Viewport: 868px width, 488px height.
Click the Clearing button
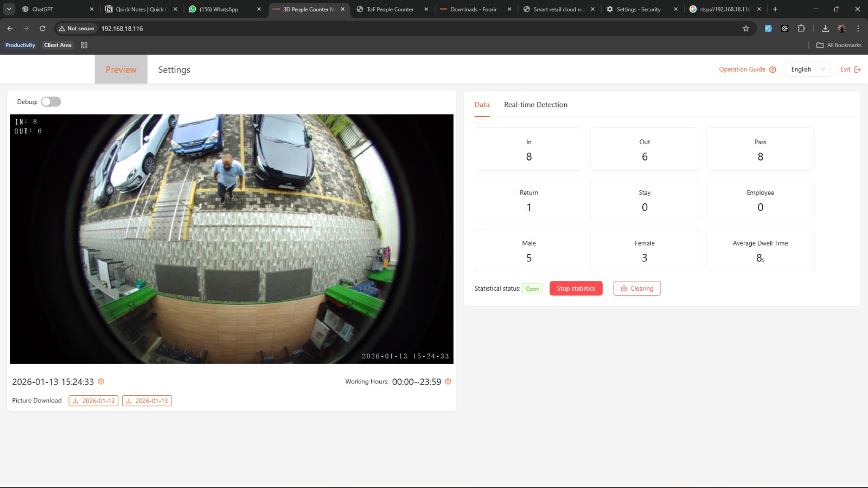click(637, 288)
